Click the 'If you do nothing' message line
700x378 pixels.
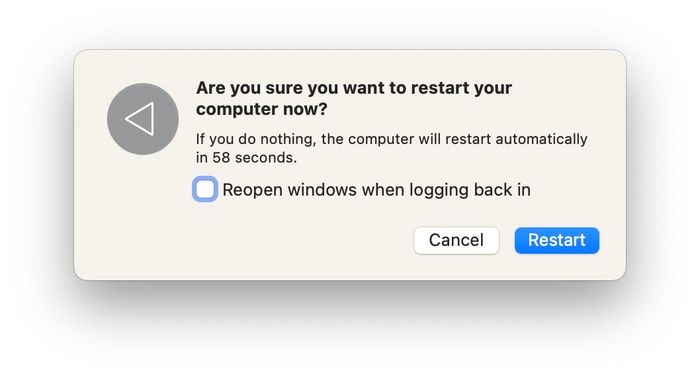tap(392, 139)
